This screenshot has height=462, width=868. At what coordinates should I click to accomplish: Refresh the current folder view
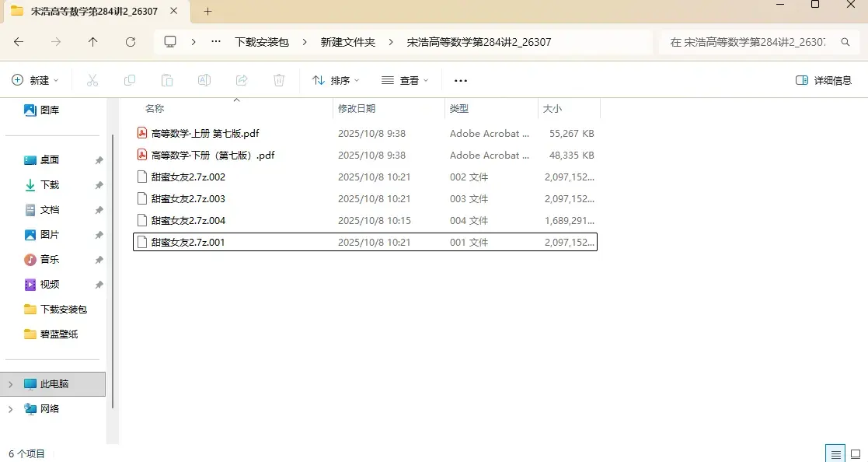pyautogui.click(x=131, y=42)
